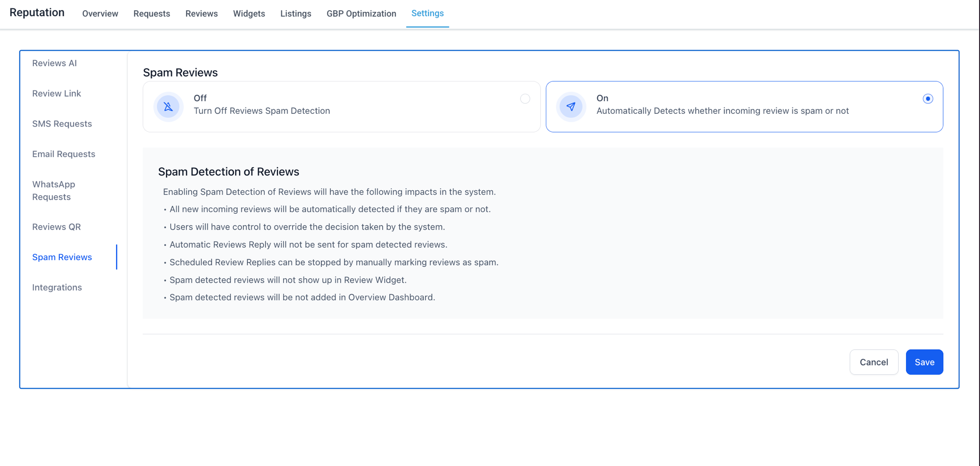The height and width of the screenshot is (466, 980).
Task: Select WhatsApp Requests in sidebar
Action: (x=53, y=190)
